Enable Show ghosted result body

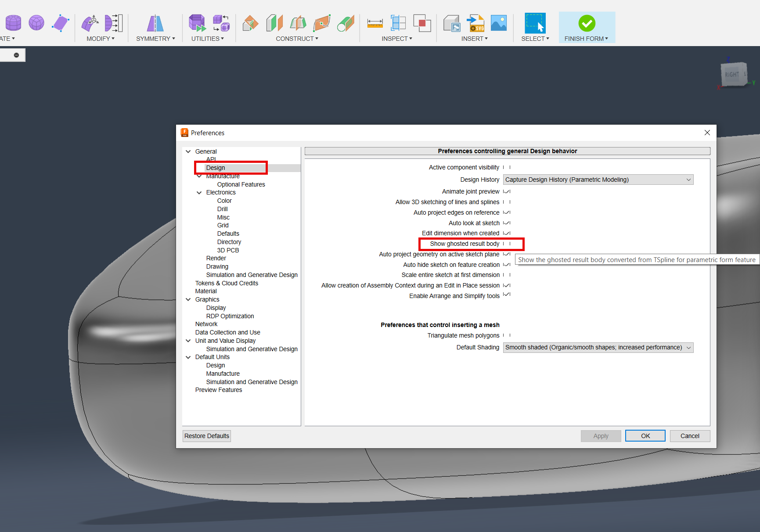tap(508, 244)
